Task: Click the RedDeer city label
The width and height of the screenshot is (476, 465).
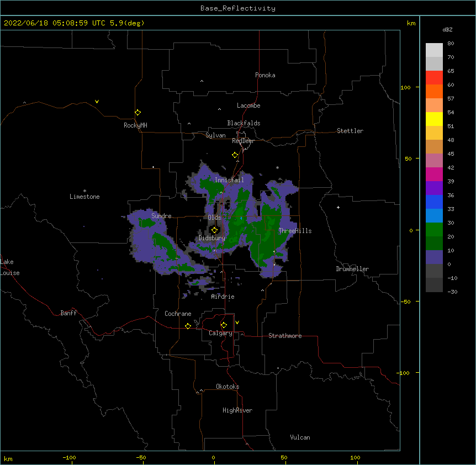Action: click(243, 141)
